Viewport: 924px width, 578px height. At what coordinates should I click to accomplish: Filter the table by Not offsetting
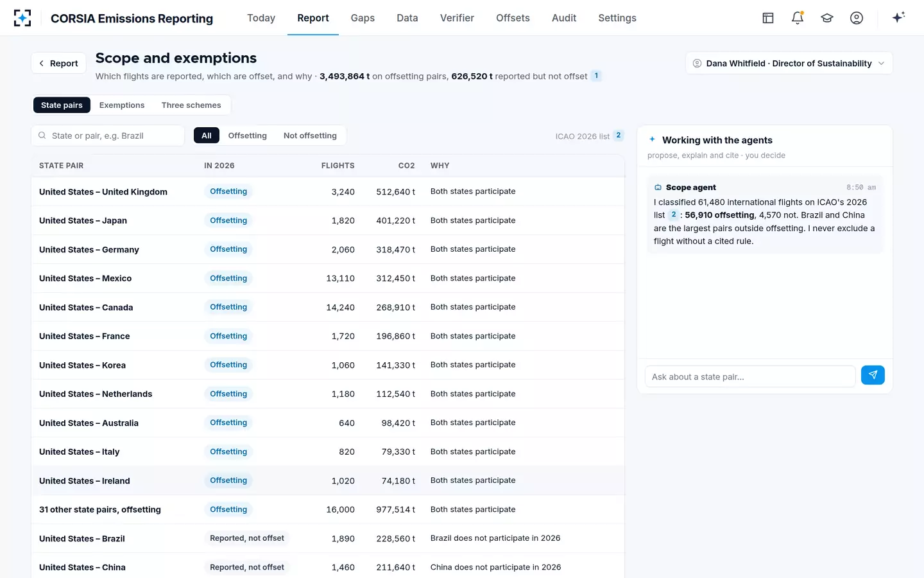[x=310, y=136]
